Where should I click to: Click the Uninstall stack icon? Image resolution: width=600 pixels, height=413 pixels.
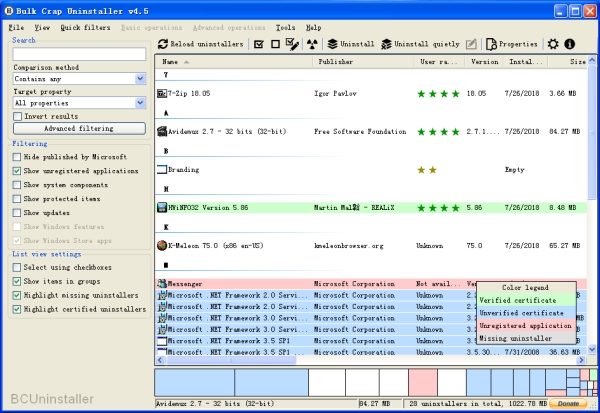333,44
